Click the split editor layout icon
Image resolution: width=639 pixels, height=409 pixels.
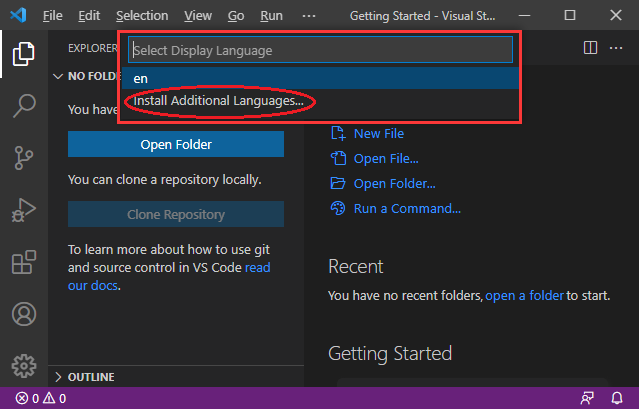click(590, 48)
